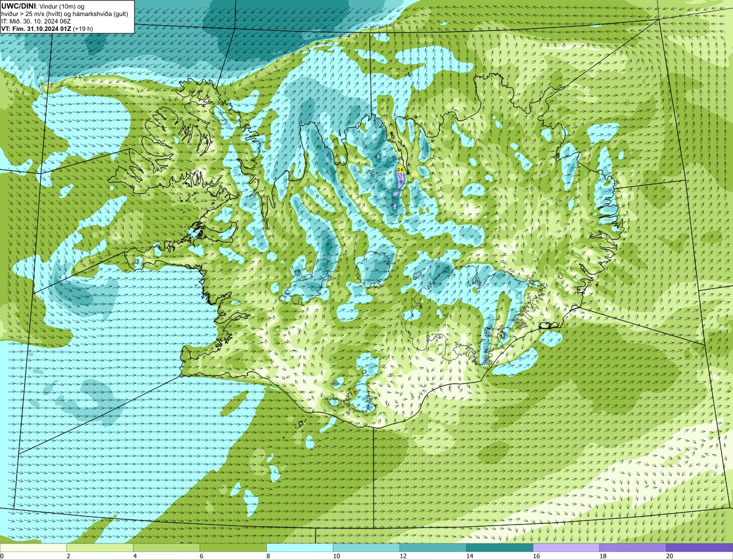This screenshot has height=560, width=733.
Task: Click the yellow maximum gust label 26
Action: 401,169
